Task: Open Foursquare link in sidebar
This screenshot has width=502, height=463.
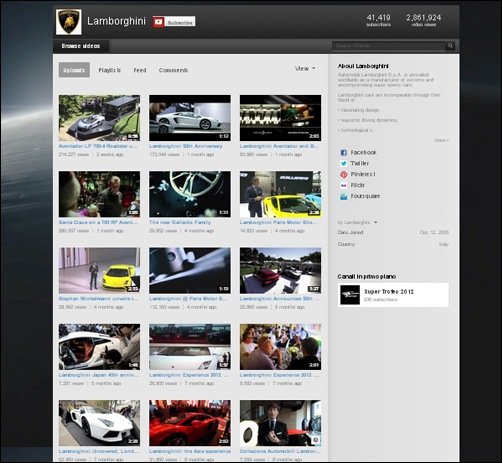Action: [x=365, y=196]
